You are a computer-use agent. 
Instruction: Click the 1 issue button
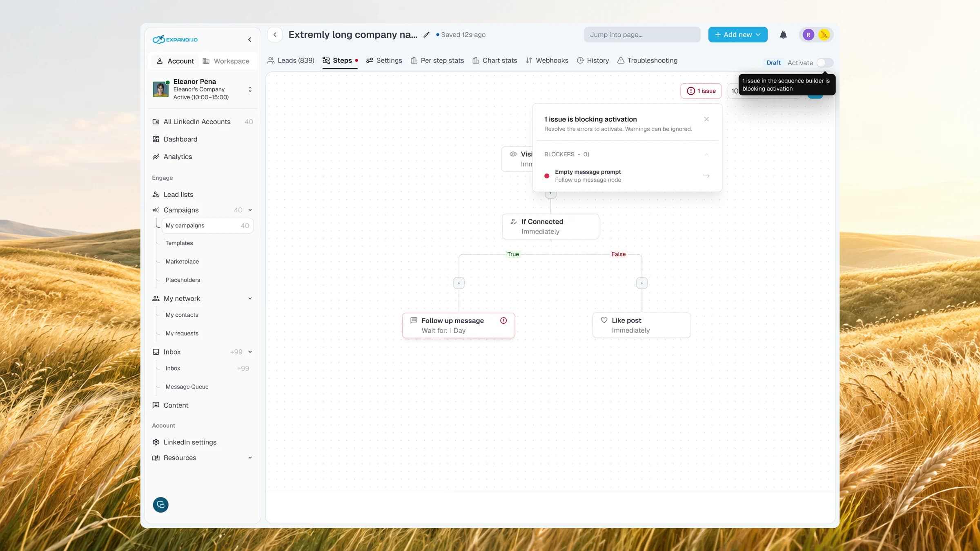click(701, 91)
